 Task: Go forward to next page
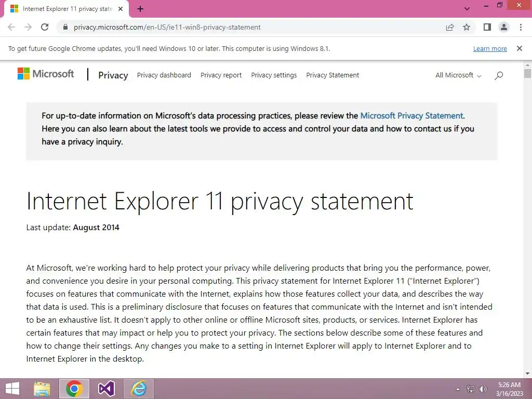28,27
